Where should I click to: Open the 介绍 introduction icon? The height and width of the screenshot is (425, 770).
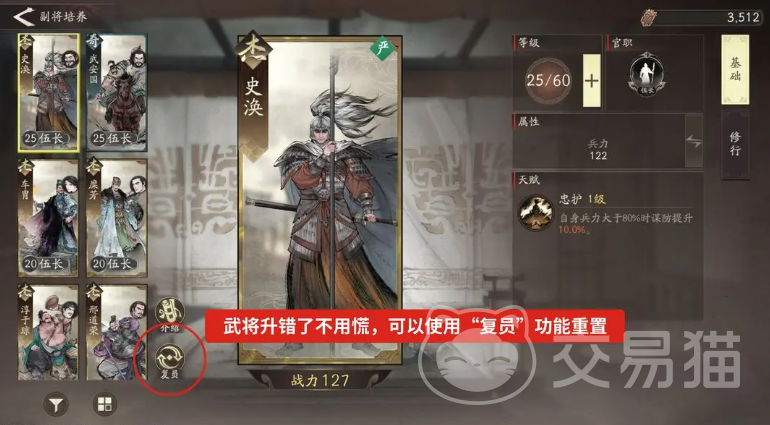click(x=170, y=312)
